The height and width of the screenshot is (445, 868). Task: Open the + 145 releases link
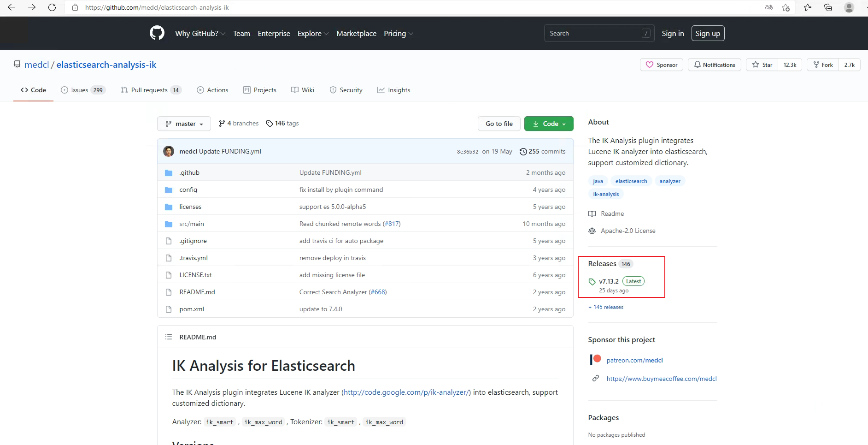(606, 307)
